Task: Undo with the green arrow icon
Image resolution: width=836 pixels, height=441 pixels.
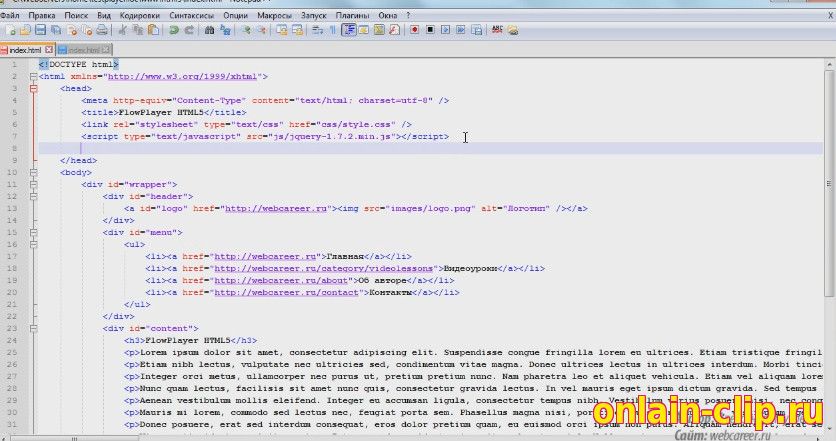Action: (x=173, y=30)
